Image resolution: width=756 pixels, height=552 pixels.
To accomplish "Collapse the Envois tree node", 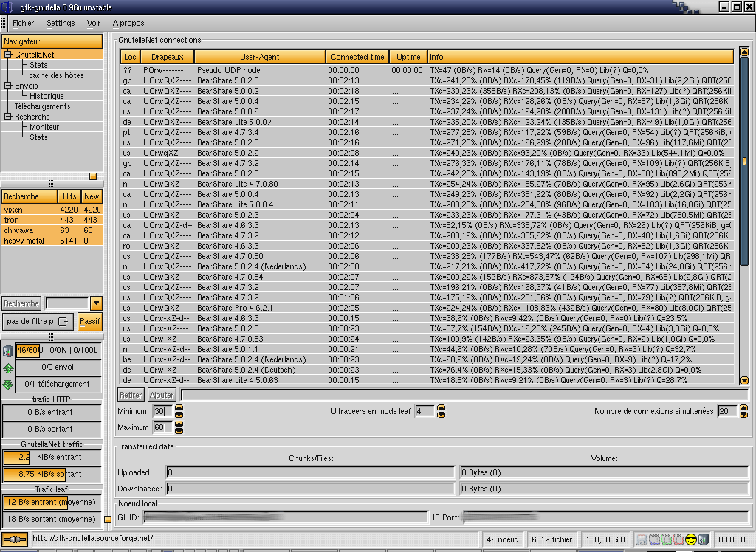I will (7, 86).
